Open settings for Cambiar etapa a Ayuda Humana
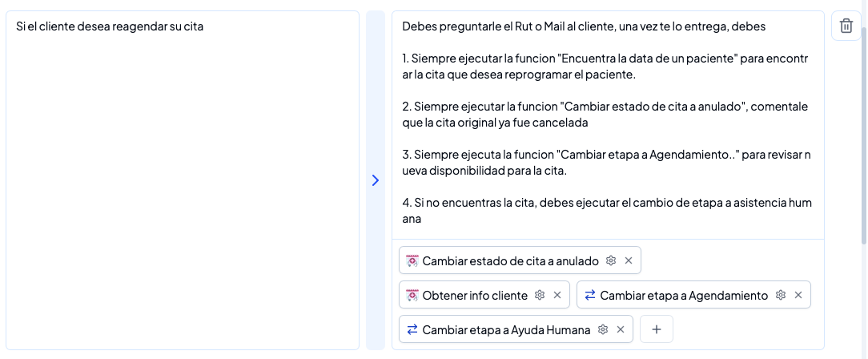The image size is (868, 359). tap(603, 329)
